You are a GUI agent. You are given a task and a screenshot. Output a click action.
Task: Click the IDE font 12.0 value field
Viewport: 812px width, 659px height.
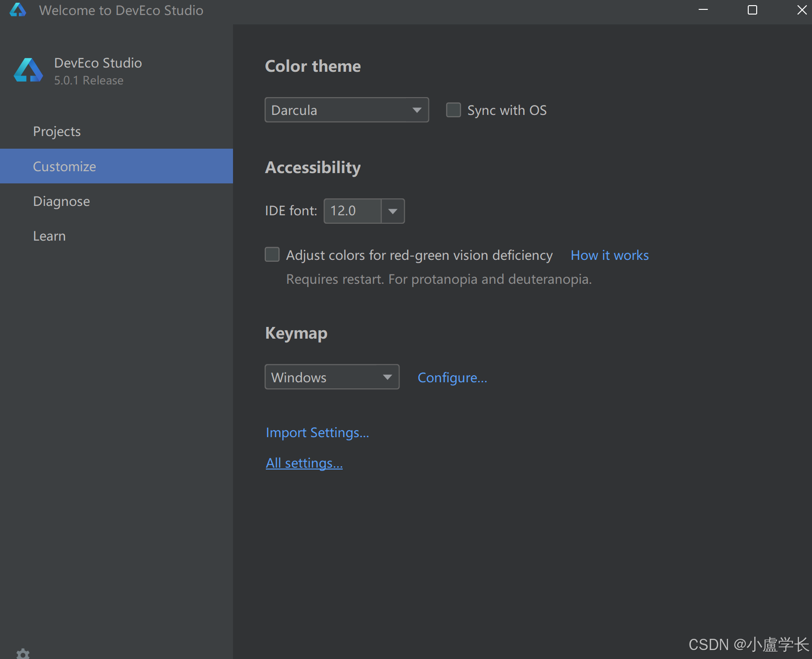tap(353, 211)
